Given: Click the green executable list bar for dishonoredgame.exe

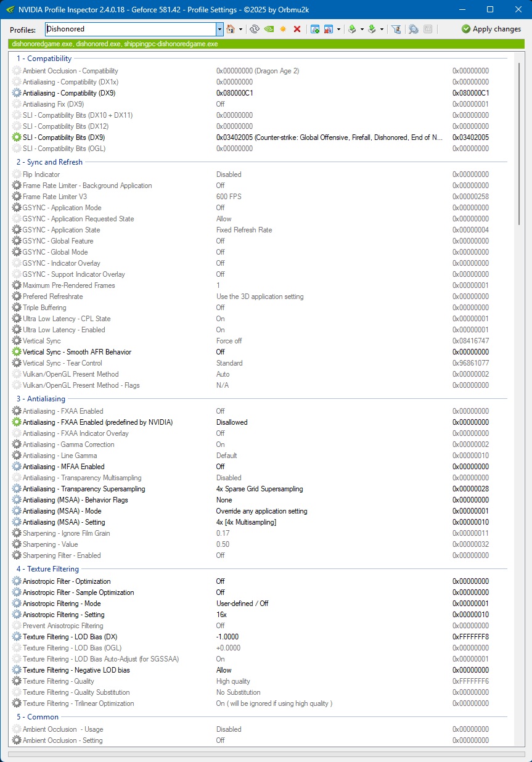Looking at the screenshot, I should 266,44.
